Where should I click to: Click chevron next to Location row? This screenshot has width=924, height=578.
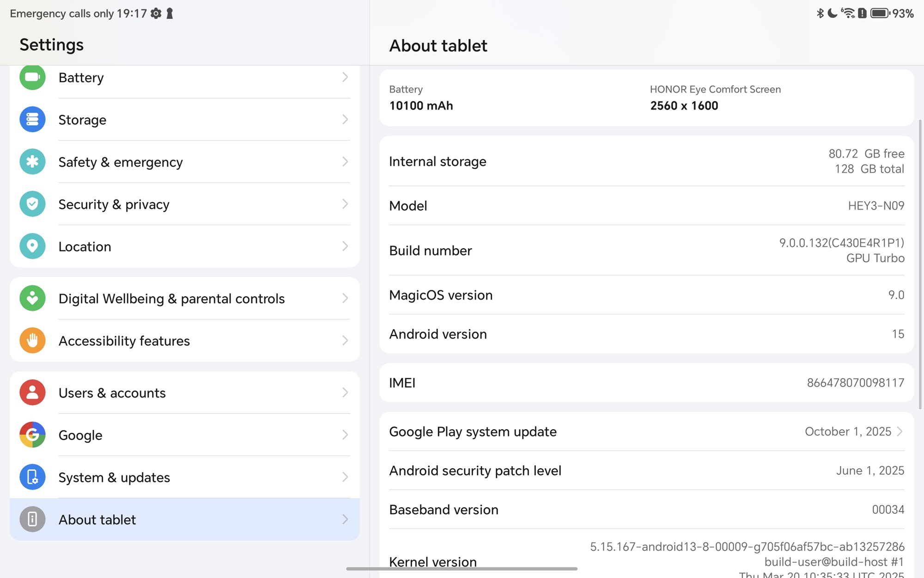click(345, 246)
